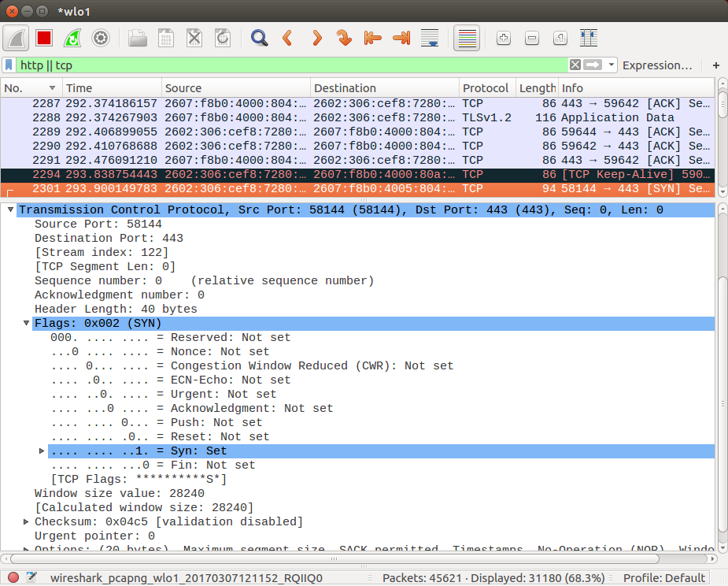Restart the current capture with green fin icon
This screenshot has width=728, height=586.
[x=72, y=38]
